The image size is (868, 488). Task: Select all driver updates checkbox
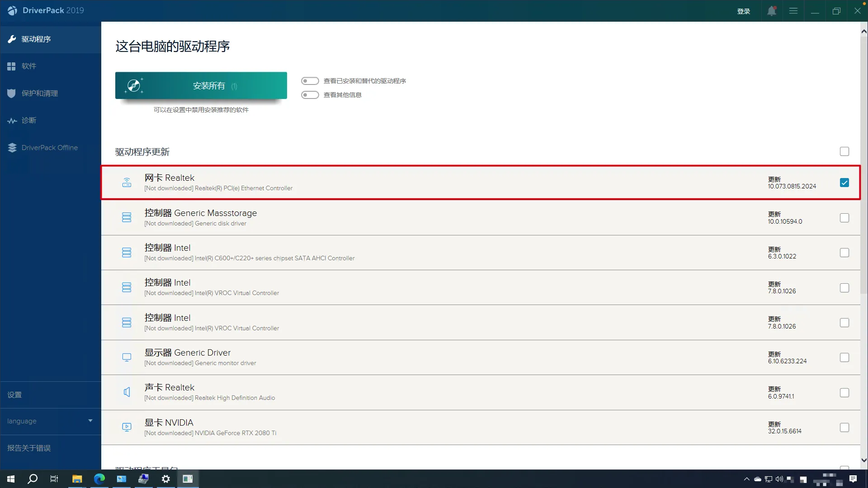[x=844, y=151]
